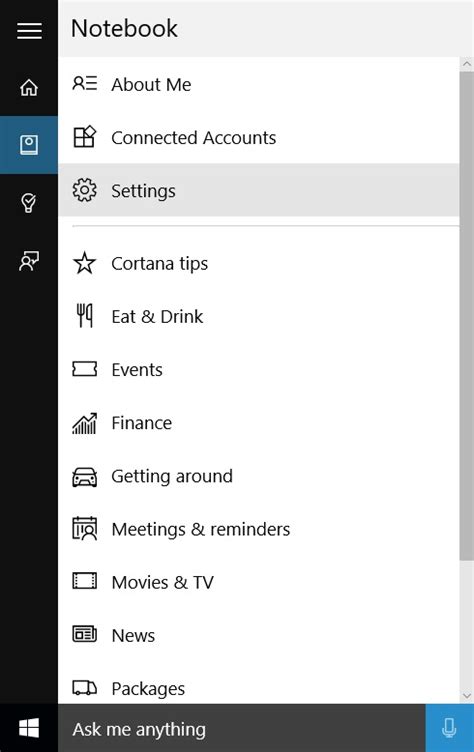Image resolution: width=474 pixels, height=752 pixels.
Task: Open the News category
Action: click(x=259, y=636)
